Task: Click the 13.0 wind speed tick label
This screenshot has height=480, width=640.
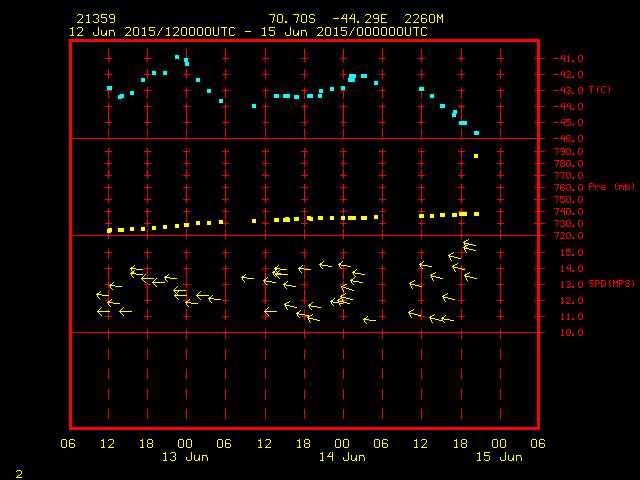Action: [571, 285]
